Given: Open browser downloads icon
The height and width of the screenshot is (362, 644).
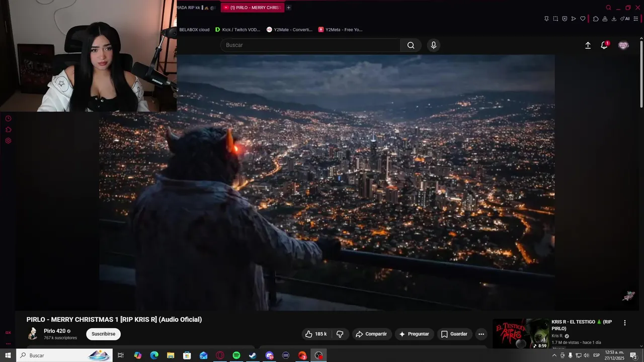Looking at the screenshot, I should (614, 19).
